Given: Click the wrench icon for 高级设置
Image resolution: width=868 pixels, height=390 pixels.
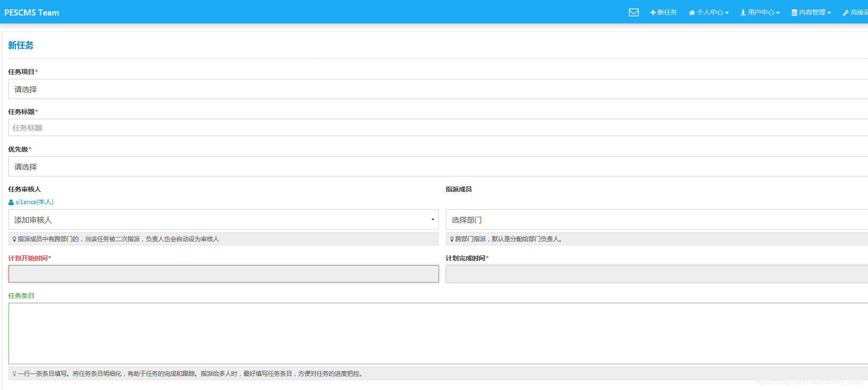Looking at the screenshot, I should point(845,13).
